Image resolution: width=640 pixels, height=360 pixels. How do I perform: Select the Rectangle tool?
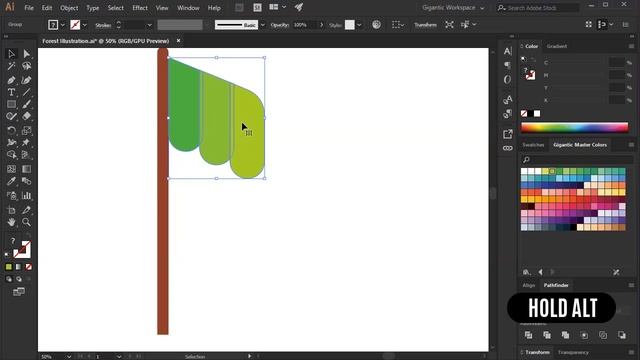11,104
